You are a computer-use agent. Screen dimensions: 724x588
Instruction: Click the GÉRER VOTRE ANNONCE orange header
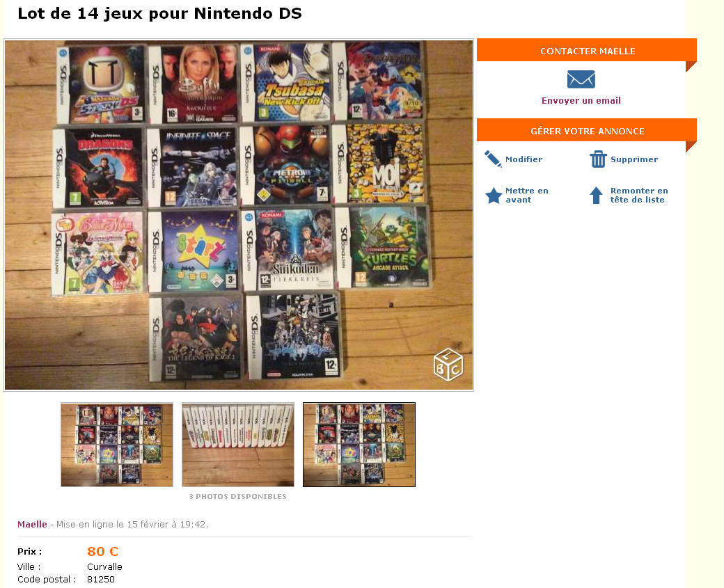point(587,130)
